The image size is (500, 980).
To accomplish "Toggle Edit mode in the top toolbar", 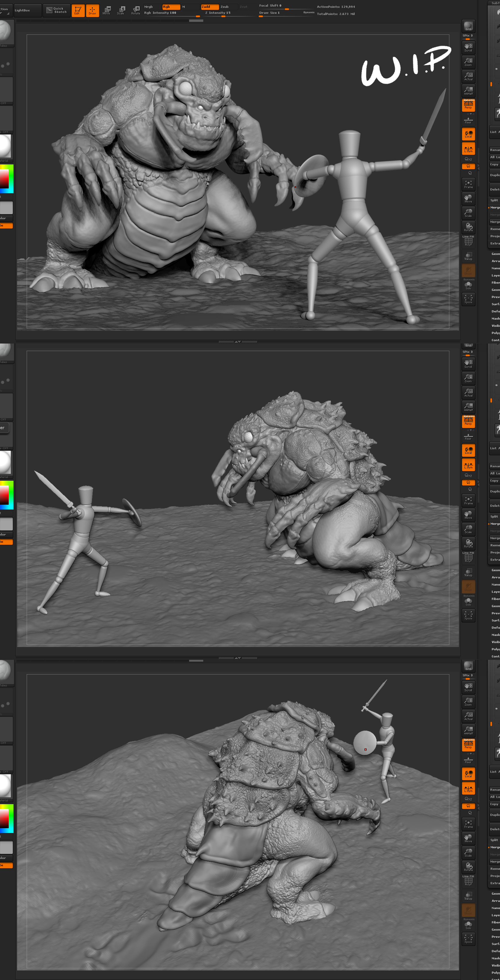I will [x=78, y=10].
